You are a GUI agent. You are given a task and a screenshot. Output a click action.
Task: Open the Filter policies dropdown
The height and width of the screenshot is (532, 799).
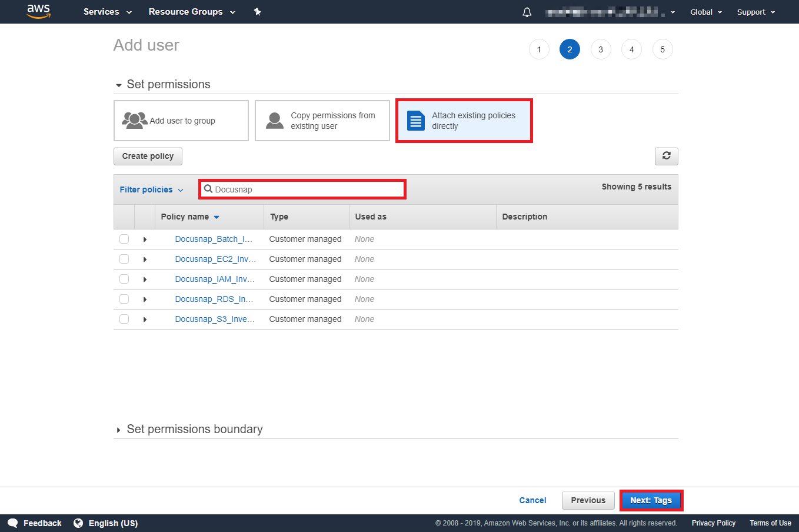(152, 189)
